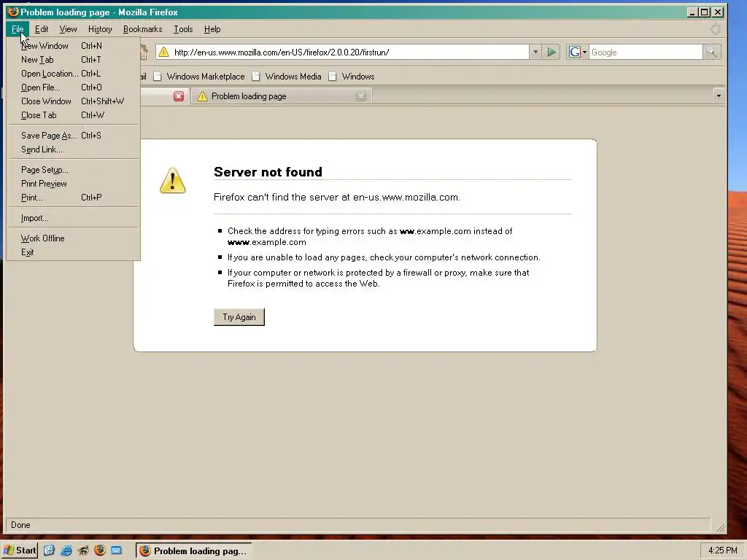Select Open Location from File menu

(x=74, y=74)
